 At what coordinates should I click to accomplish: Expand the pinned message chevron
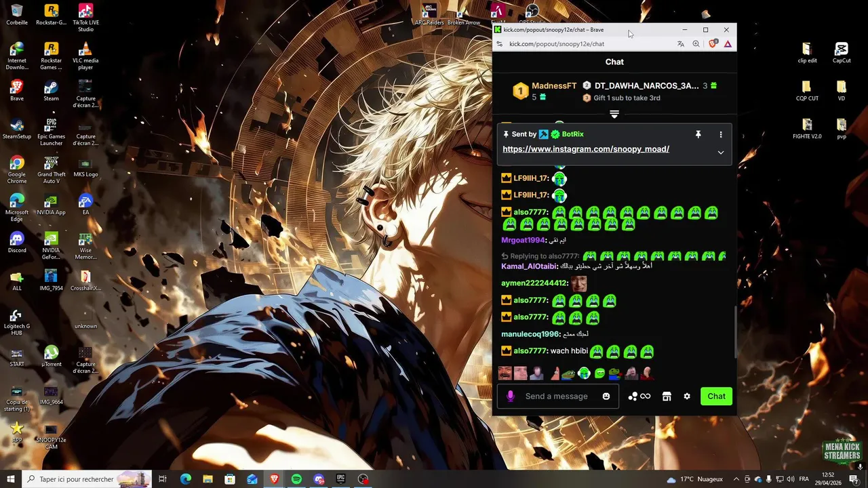point(721,152)
